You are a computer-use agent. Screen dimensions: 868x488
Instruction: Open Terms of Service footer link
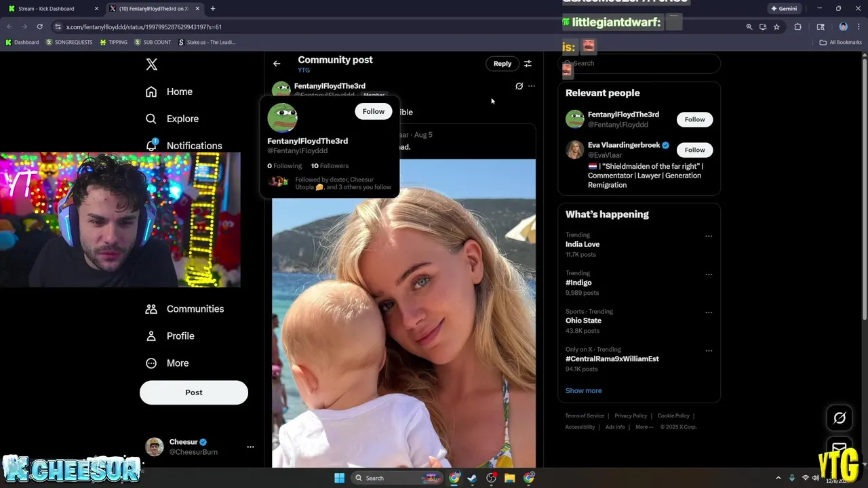[x=585, y=416]
